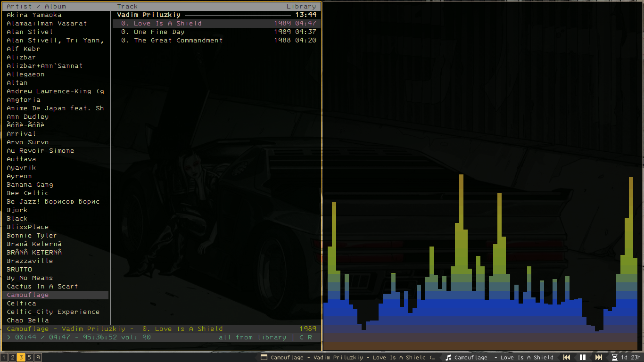Click the volume readout vol: 90
This screenshot has height=362, width=644.
pyautogui.click(x=136, y=337)
